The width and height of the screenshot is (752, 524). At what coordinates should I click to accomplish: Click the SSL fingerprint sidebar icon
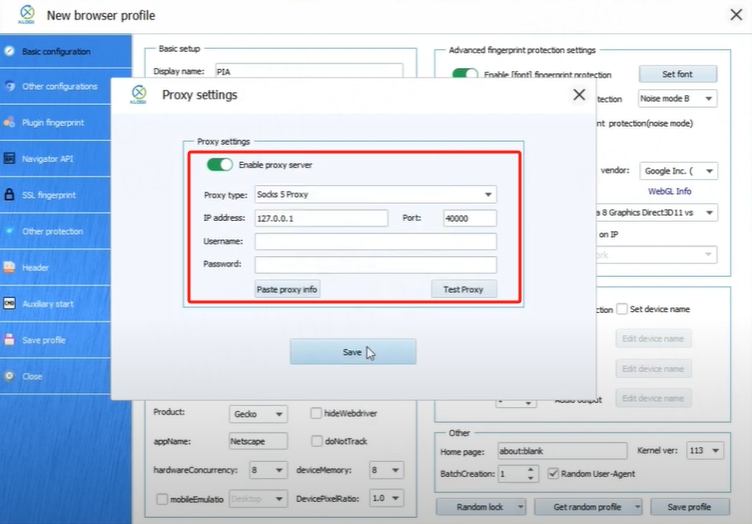9,195
